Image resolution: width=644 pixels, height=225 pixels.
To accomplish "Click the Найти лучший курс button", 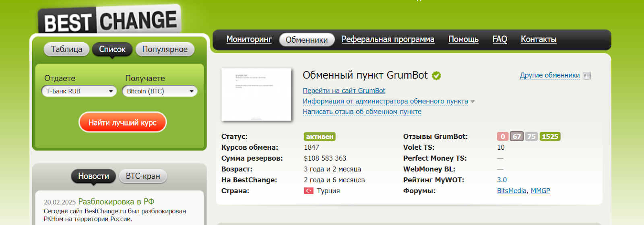I will [x=122, y=122].
